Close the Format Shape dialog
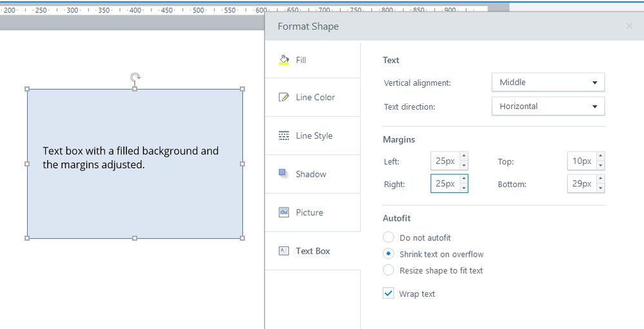This screenshot has height=329, width=644. pos(629,26)
